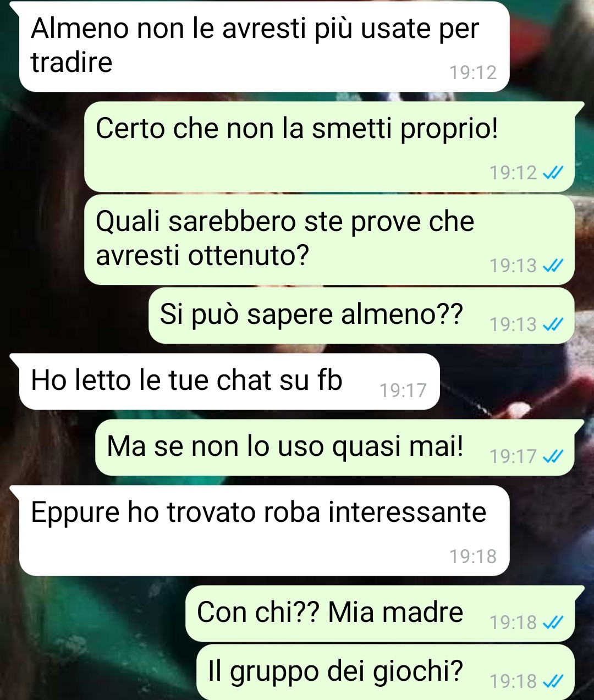Tap the read-receipt ticks on "Certo che non la smetti proprio!"

coord(553,173)
